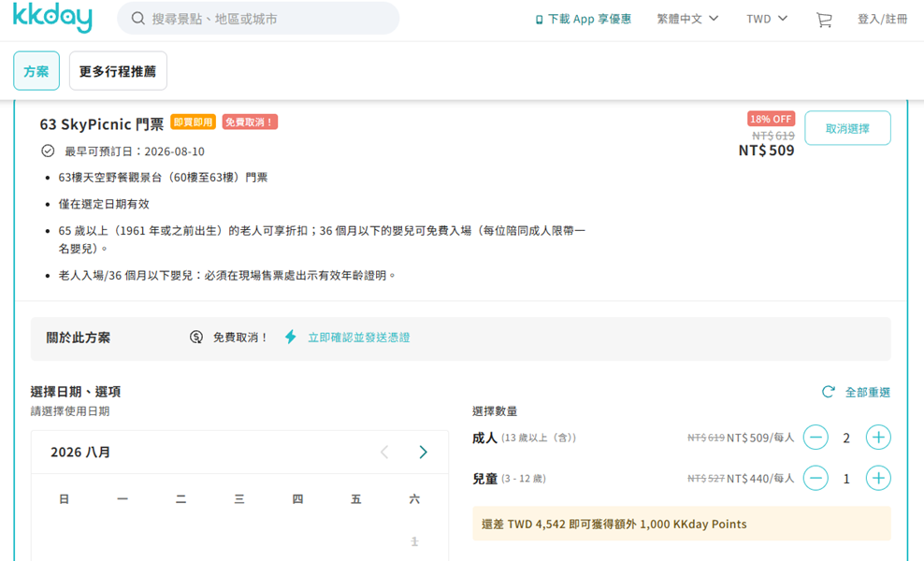Focus the attractions search field
This screenshot has height=561, width=924.
(x=258, y=19)
